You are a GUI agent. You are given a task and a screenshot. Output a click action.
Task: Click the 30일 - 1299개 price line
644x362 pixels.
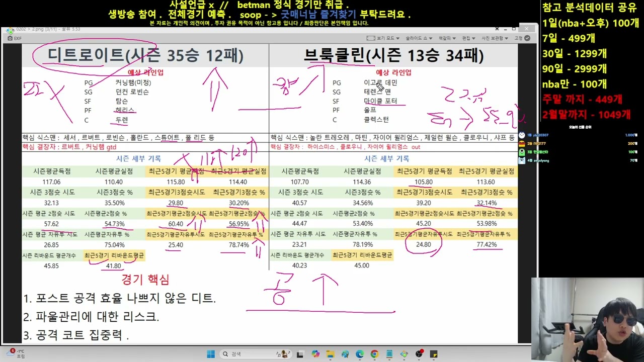(x=575, y=53)
